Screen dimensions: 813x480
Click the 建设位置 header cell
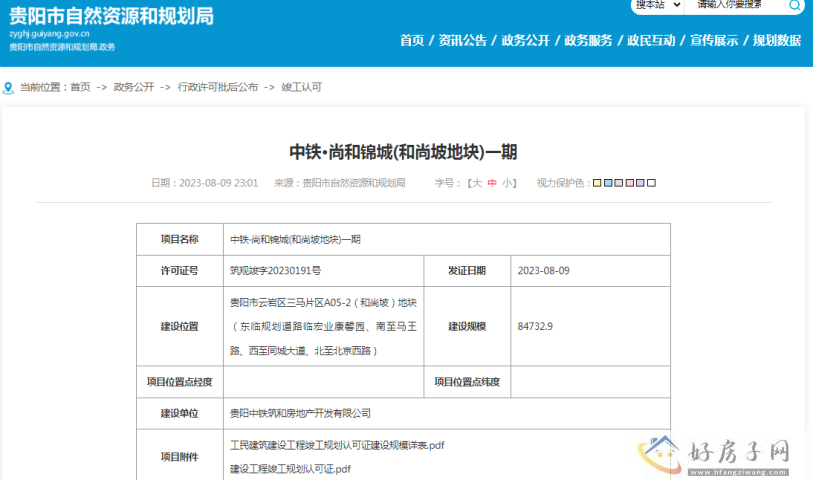pyautogui.click(x=179, y=327)
